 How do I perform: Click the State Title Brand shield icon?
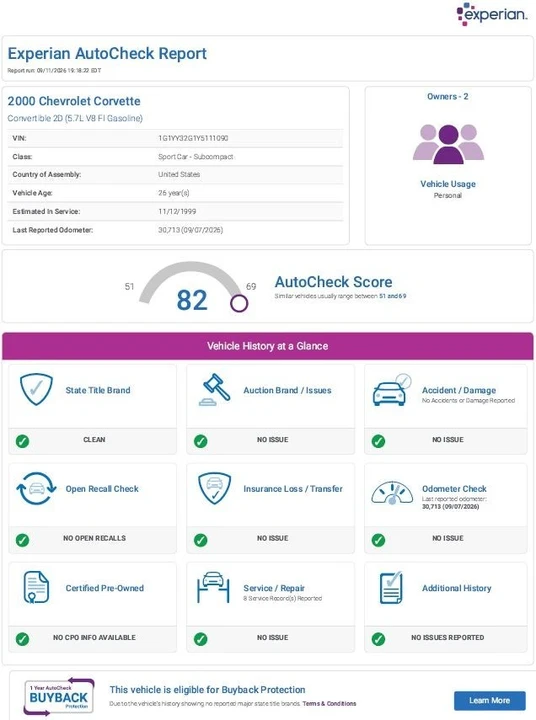tap(36, 389)
